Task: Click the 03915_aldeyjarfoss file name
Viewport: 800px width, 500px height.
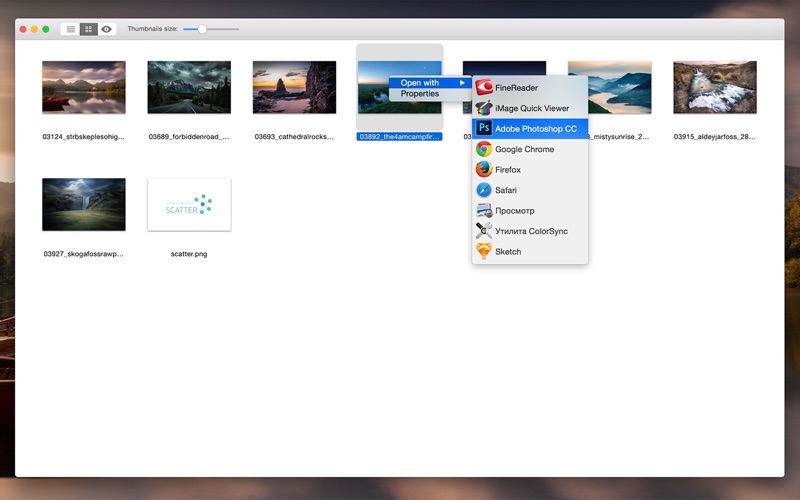Action: point(715,137)
